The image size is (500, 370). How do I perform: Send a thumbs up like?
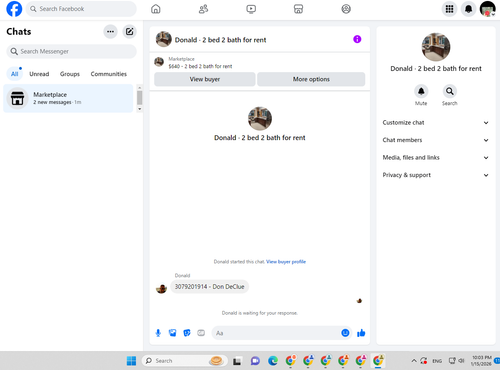pos(361,333)
